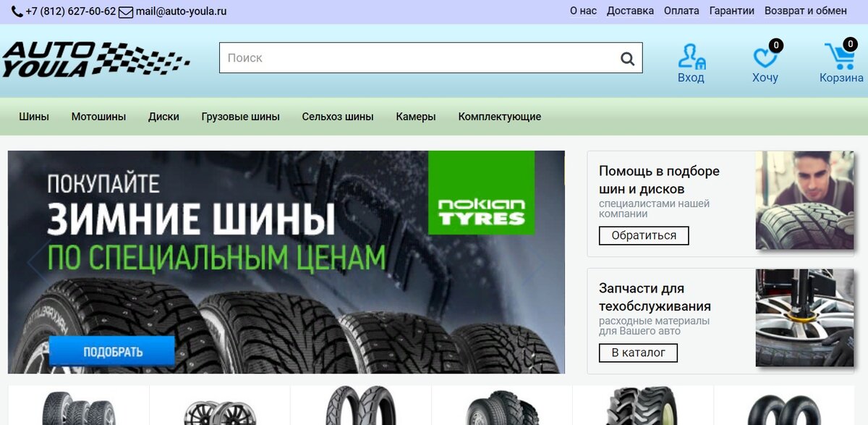The width and height of the screenshot is (868, 425).
Task: Open the Доставка link
Action: point(630,11)
